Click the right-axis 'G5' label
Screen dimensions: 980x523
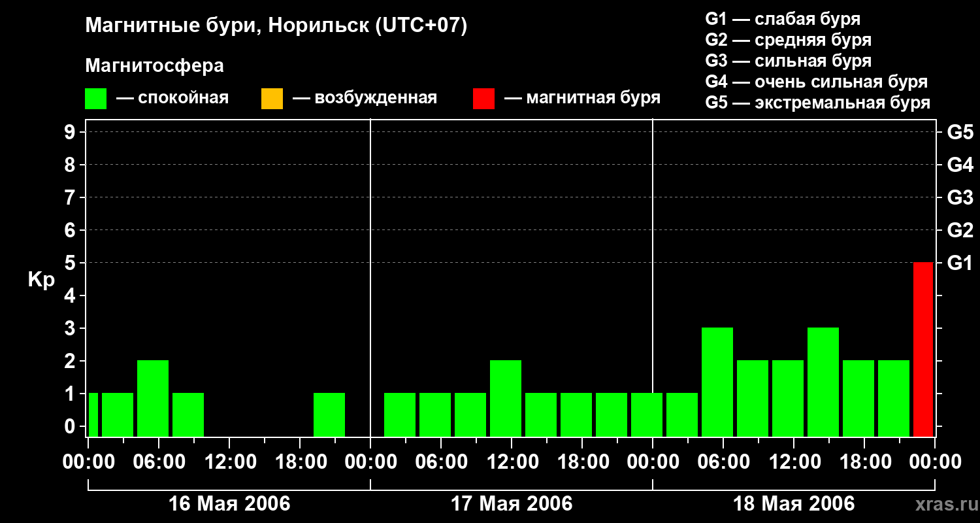click(960, 132)
